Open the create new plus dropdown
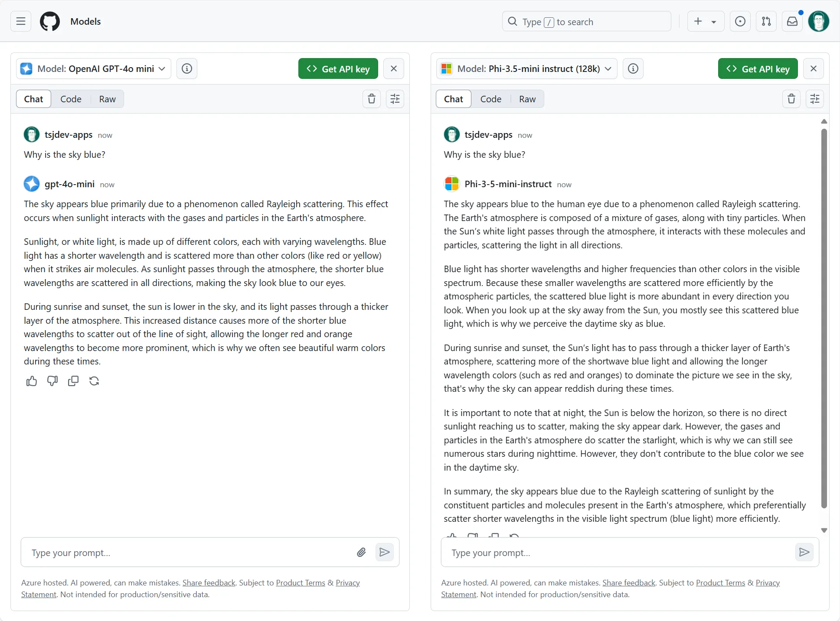Viewport: 840px width, 621px height. pos(706,21)
